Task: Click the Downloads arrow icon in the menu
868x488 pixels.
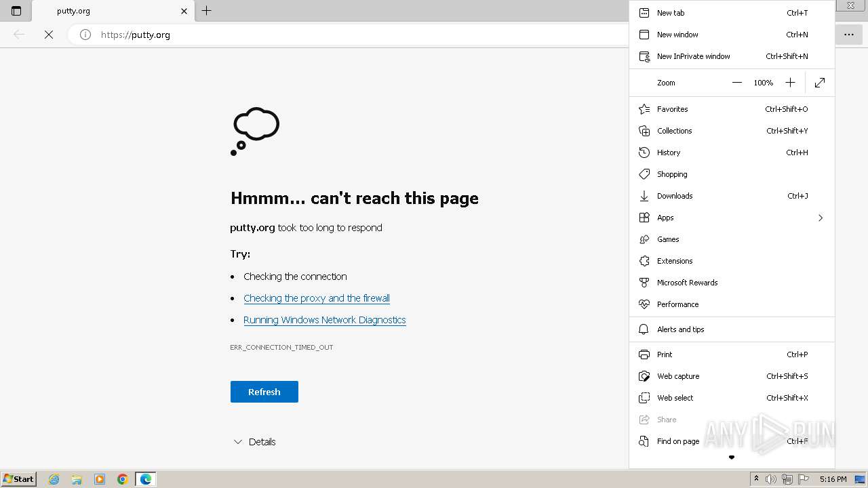Action: click(644, 196)
